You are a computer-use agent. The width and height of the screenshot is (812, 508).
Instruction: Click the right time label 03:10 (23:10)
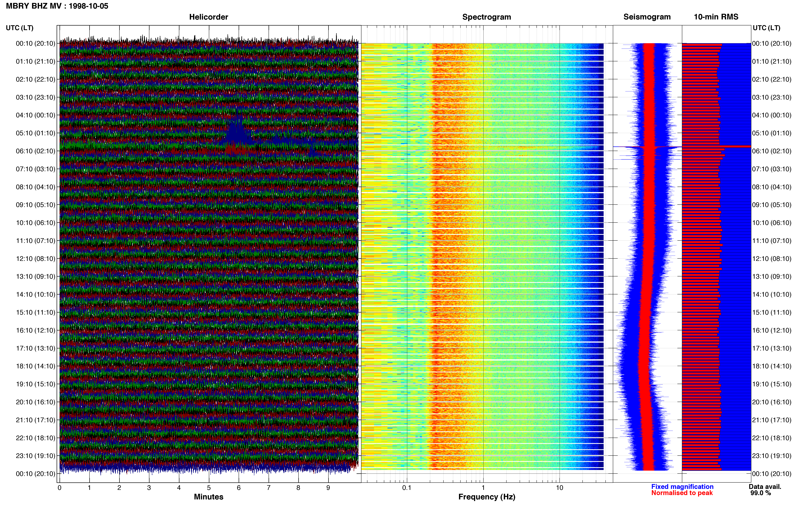[772, 97]
